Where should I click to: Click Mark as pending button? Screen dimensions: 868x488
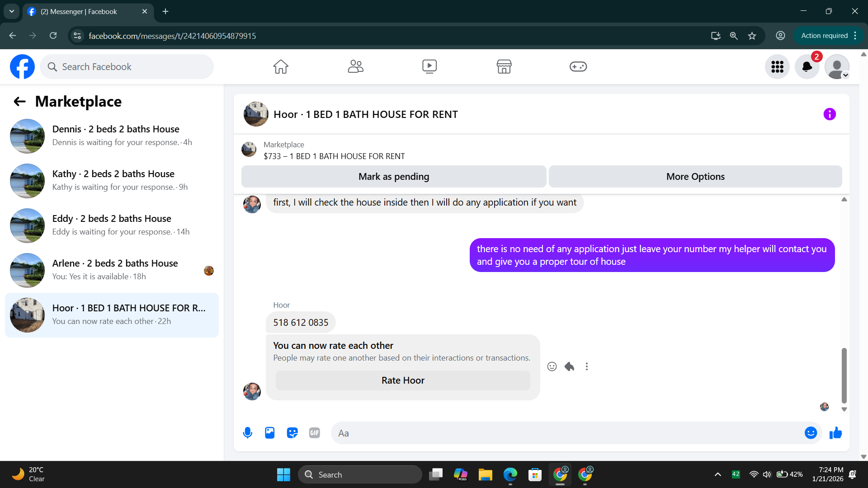pyautogui.click(x=393, y=177)
